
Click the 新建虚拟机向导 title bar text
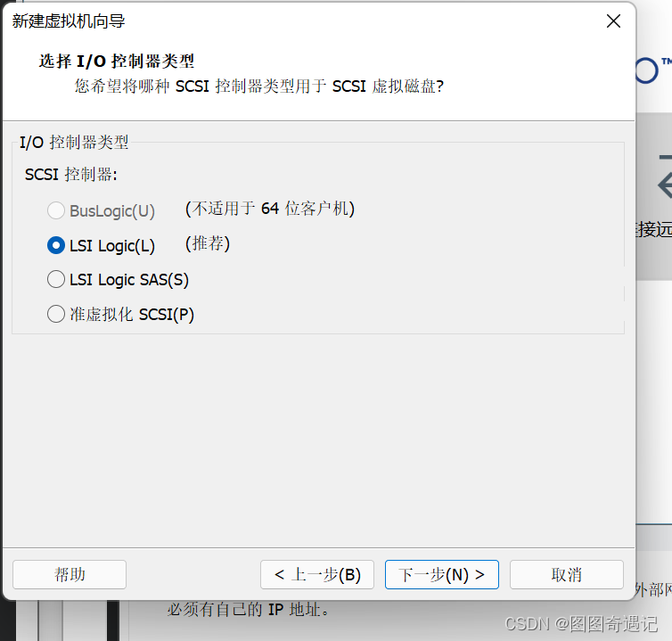point(69,21)
